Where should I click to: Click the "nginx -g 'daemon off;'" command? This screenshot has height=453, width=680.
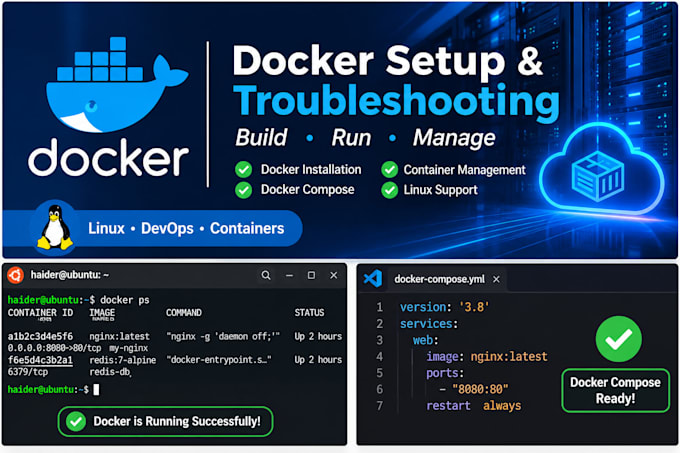point(223,336)
